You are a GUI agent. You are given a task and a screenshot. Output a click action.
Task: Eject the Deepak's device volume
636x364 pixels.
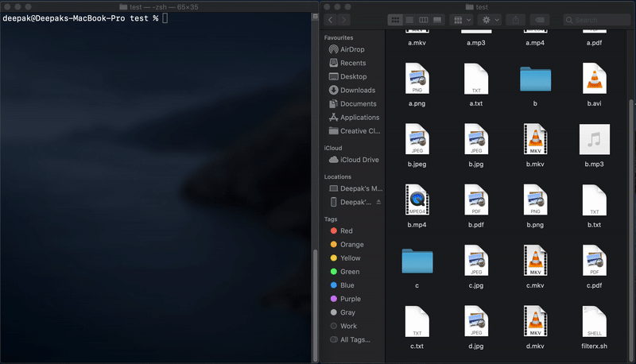coord(378,202)
